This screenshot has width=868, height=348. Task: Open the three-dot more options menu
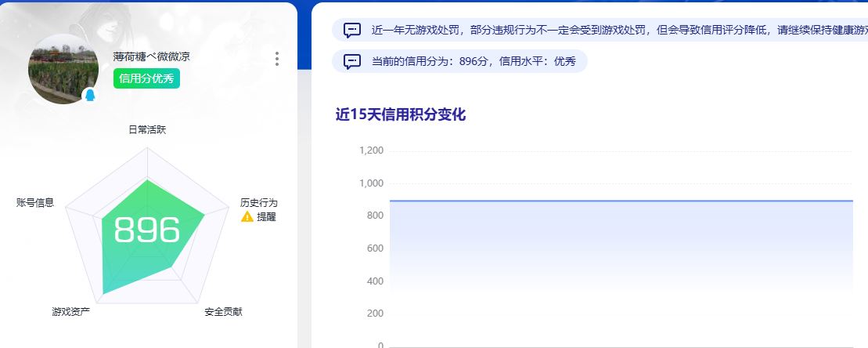(x=277, y=59)
